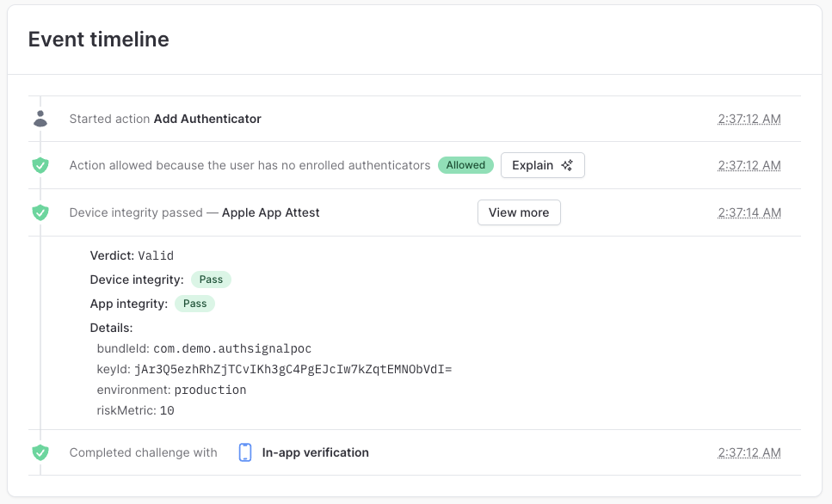Click the user avatar icon beside Started action
This screenshot has height=504, width=832.
(40, 119)
